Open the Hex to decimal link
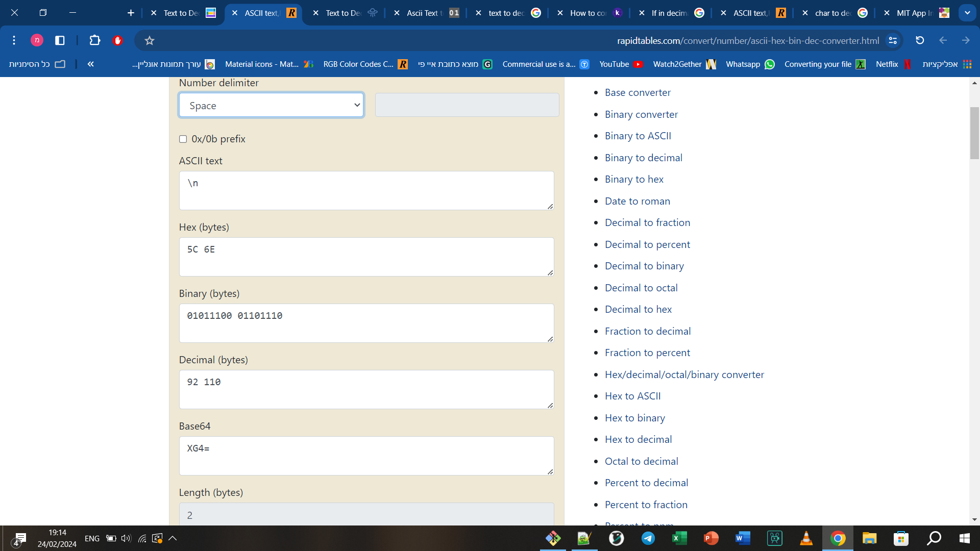The height and width of the screenshot is (551, 980). pyautogui.click(x=638, y=439)
